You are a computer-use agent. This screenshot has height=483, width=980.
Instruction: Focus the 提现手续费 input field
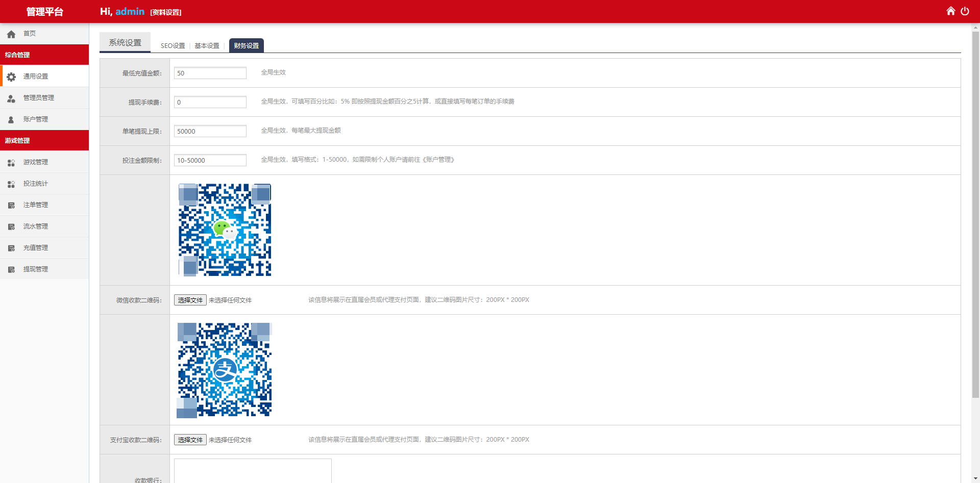[210, 102]
